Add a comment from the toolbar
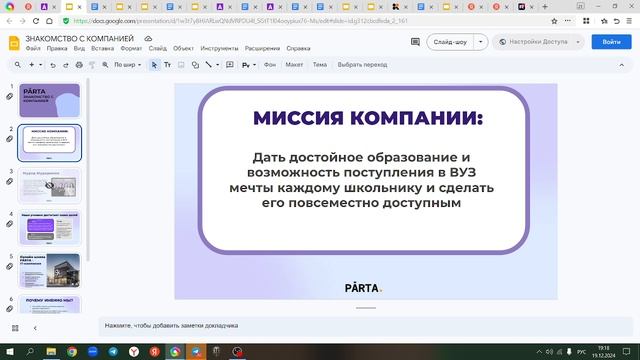Image resolution: width=640 pixels, height=360 pixels. (230, 65)
